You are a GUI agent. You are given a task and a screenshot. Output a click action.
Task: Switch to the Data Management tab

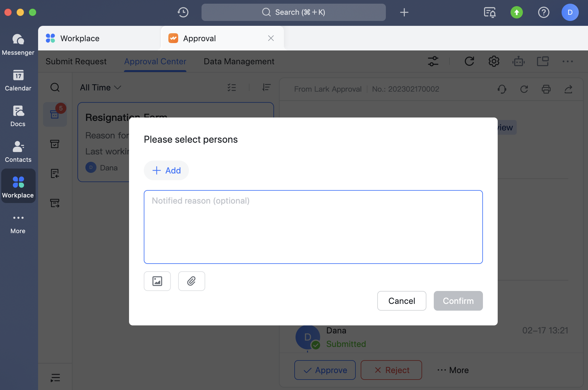(x=239, y=62)
